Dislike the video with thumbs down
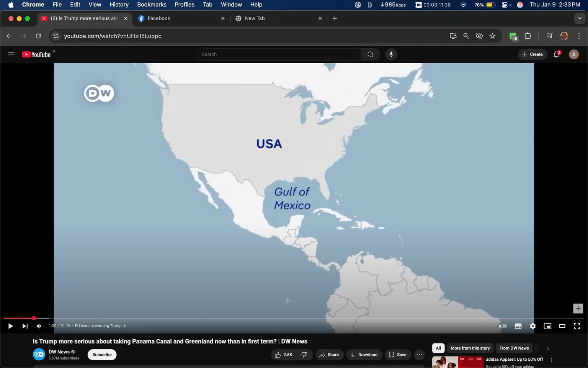The height and width of the screenshot is (368, 588). coord(304,355)
